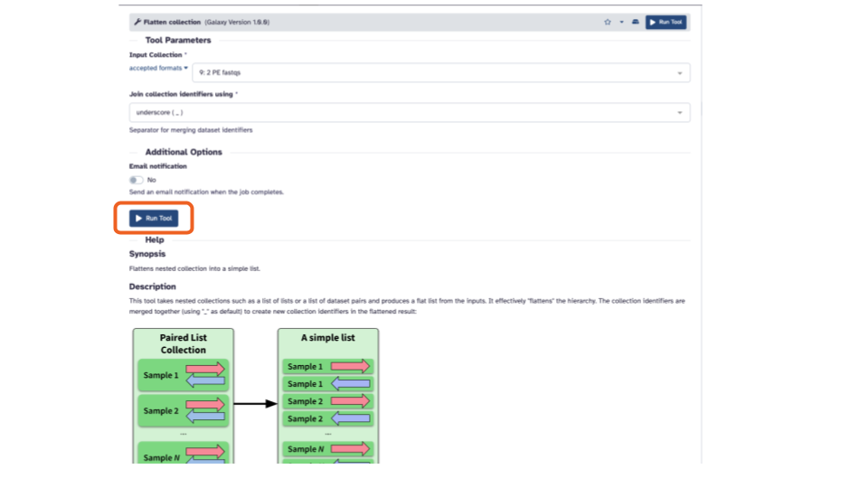The width and height of the screenshot is (868, 488).
Task: Click the highlighted Run Tool button
Action: coord(154,219)
